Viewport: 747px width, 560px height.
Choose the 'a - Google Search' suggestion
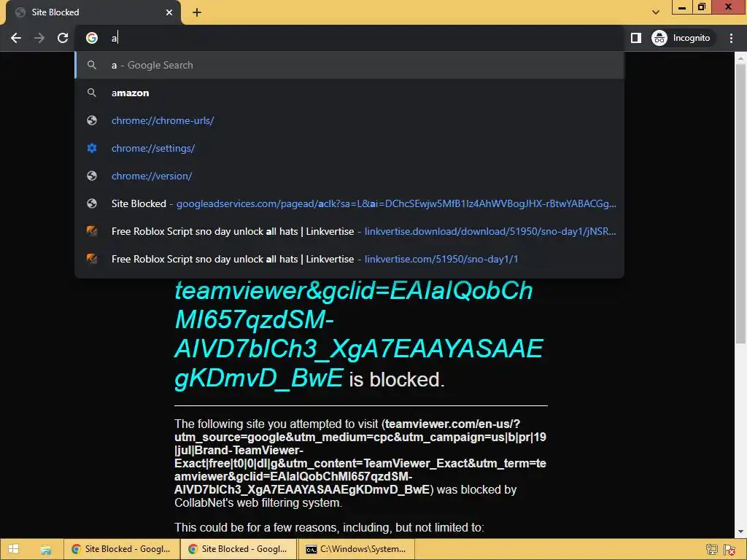[349, 65]
